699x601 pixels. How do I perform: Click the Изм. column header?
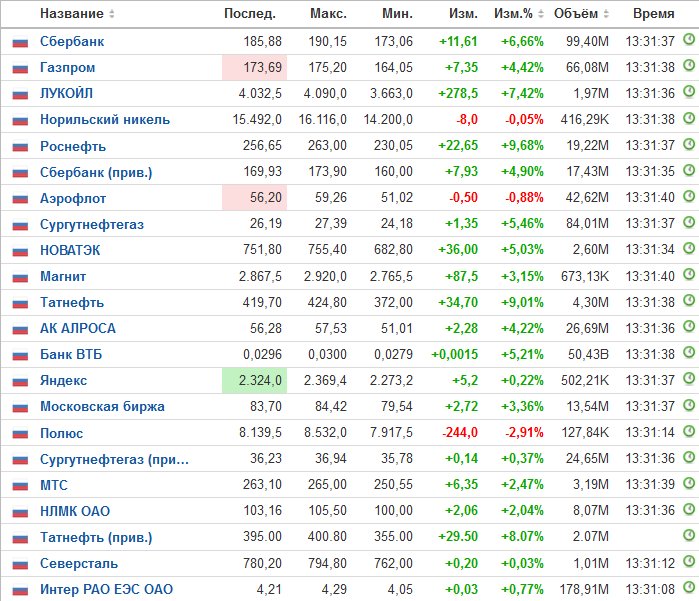pos(463,14)
